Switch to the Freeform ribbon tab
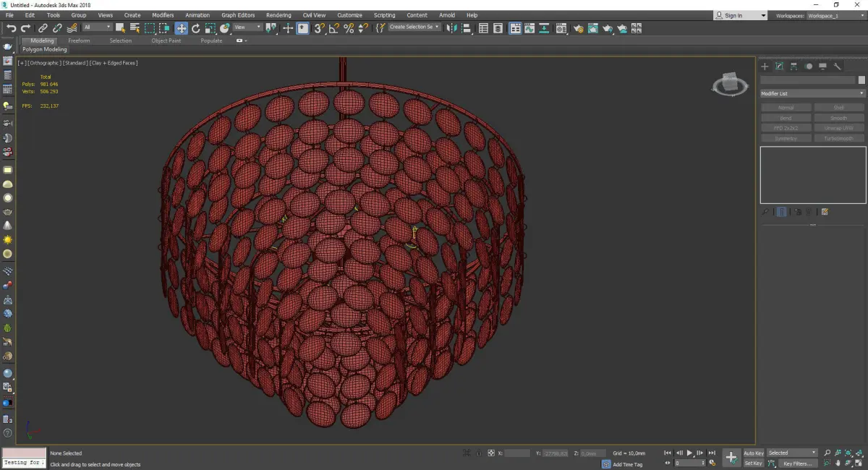 (x=79, y=40)
